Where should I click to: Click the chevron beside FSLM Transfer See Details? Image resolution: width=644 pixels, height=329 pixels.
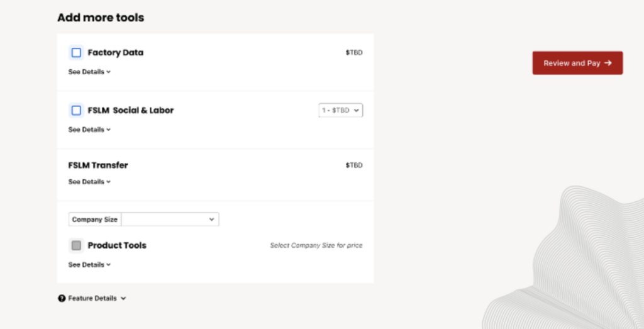pos(108,182)
